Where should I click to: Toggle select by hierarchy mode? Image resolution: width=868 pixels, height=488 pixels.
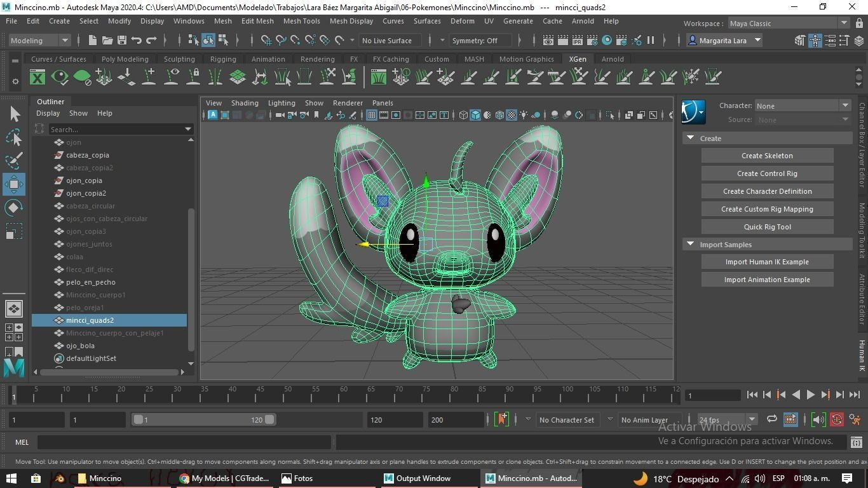[x=193, y=40]
